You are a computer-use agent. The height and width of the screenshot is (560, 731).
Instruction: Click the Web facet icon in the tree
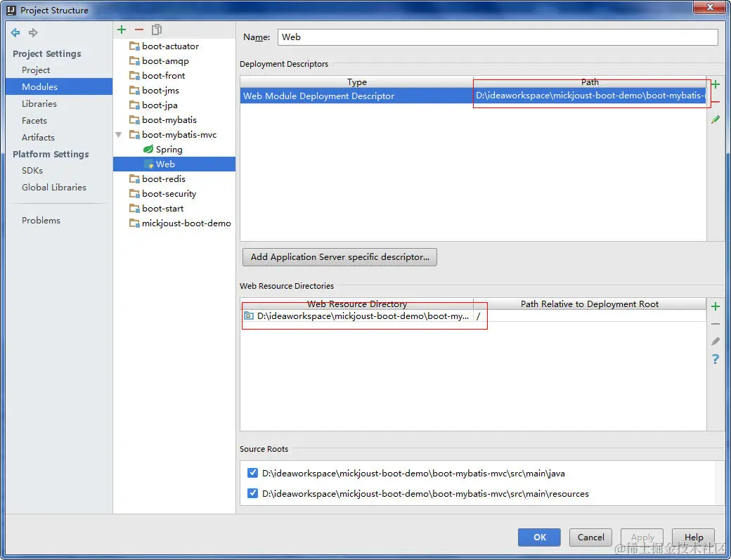149,164
